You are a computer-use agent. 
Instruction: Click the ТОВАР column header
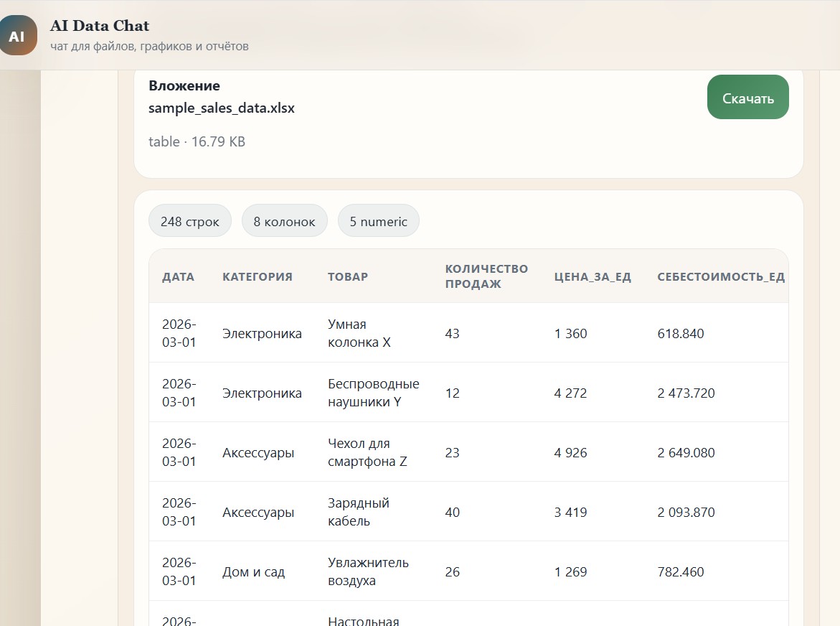[348, 276]
